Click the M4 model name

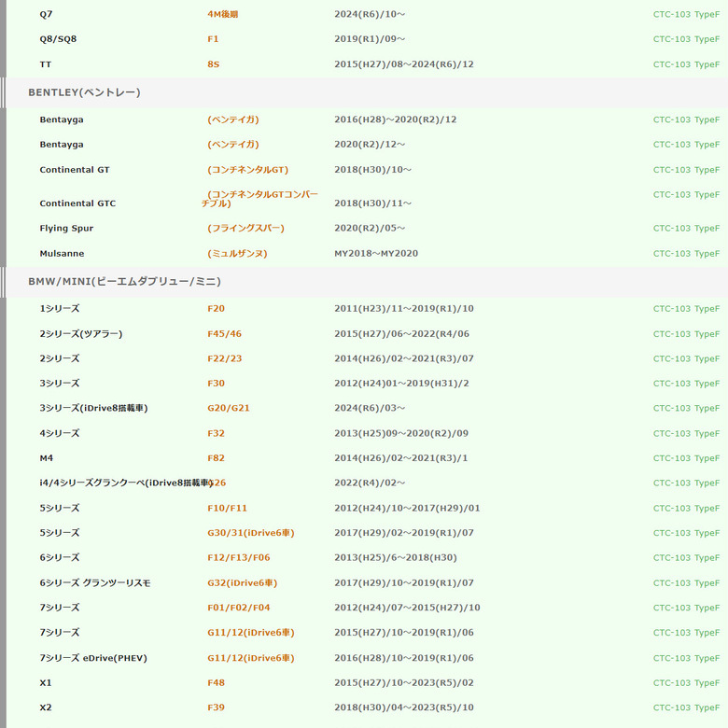[x=47, y=458]
